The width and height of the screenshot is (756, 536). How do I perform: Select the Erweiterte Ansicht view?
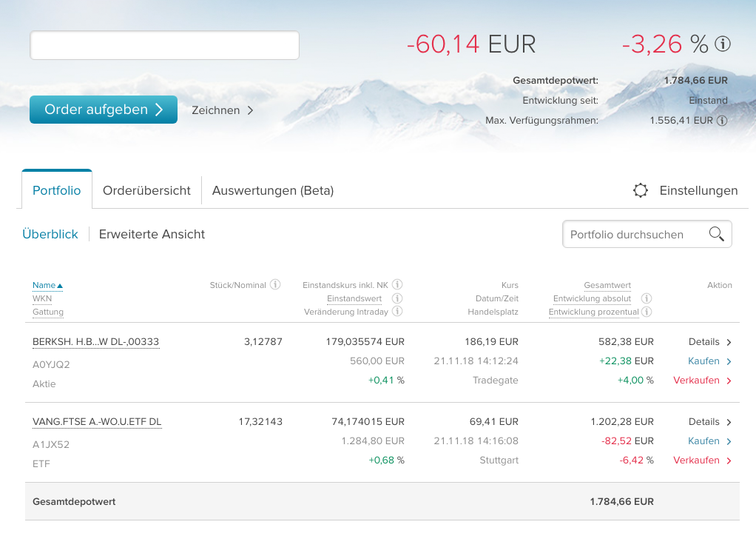152,234
